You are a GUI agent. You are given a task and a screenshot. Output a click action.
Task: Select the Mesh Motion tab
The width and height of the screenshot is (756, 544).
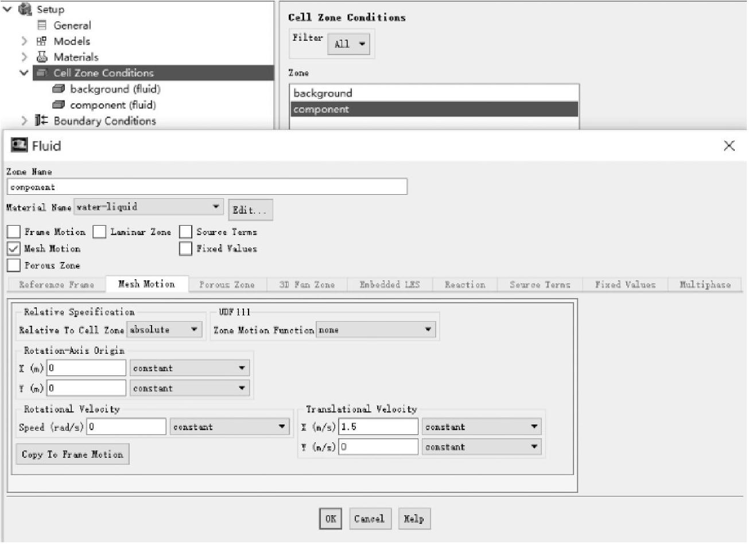pyautogui.click(x=147, y=284)
